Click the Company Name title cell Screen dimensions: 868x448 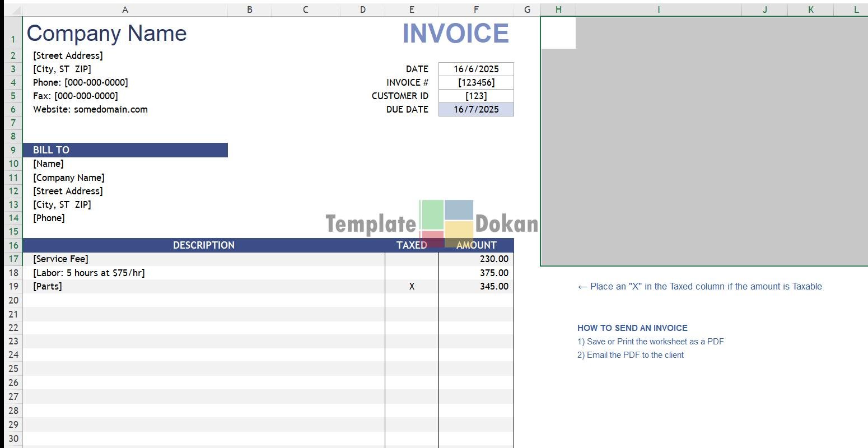(x=107, y=34)
